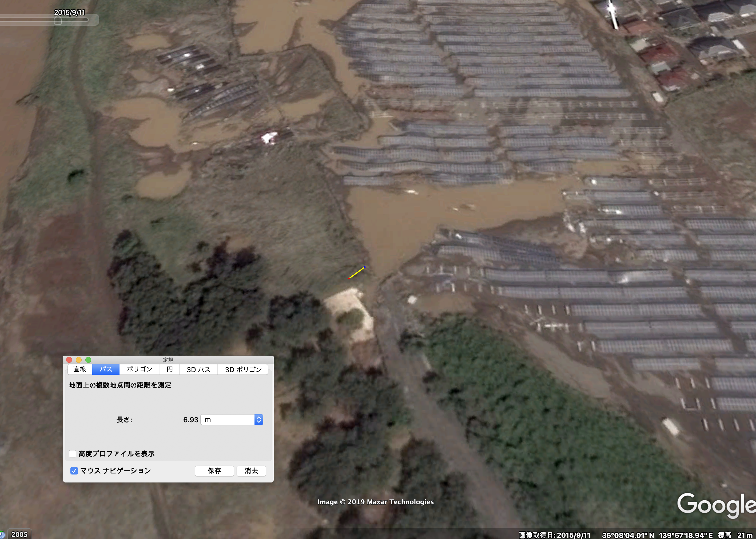
Task: Select the パス tab
Action: (x=106, y=369)
